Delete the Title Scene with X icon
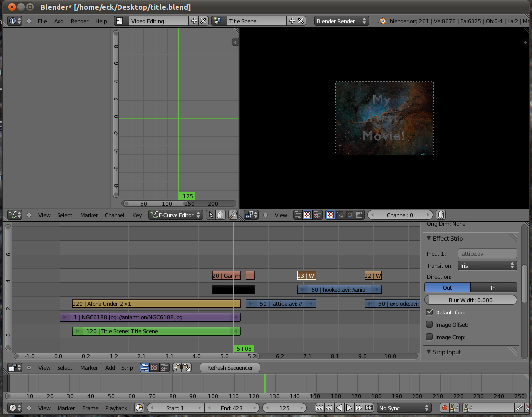 [x=301, y=21]
